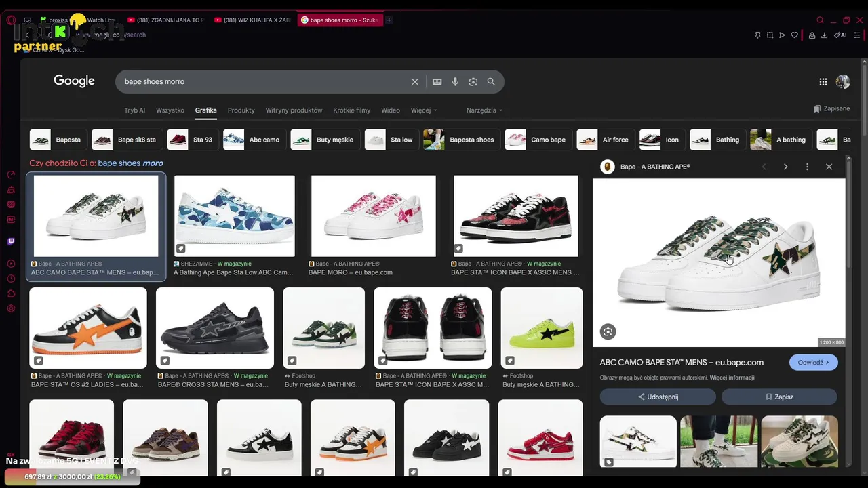Click in the search input field
Image resolution: width=868 pixels, height=488 pixels.
[x=264, y=81]
